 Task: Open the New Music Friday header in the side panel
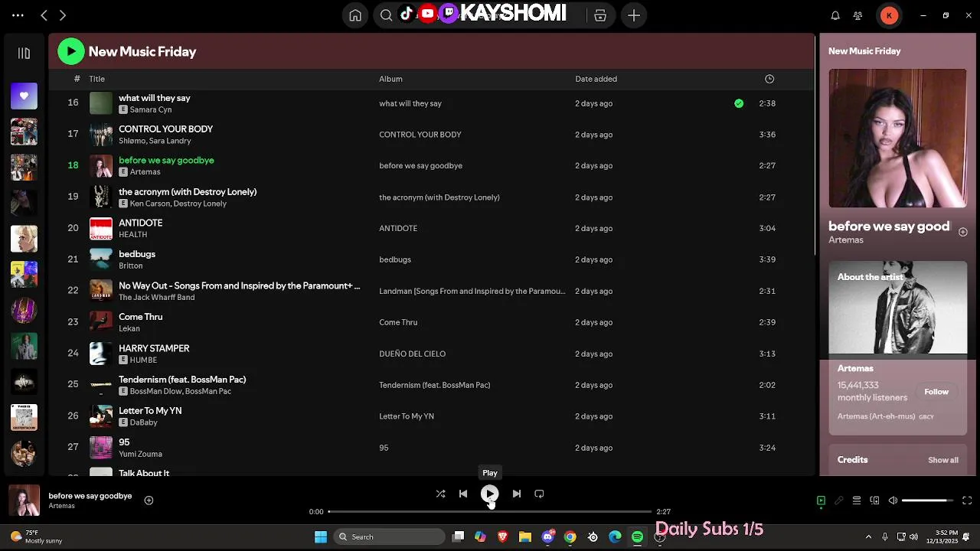[864, 51]
